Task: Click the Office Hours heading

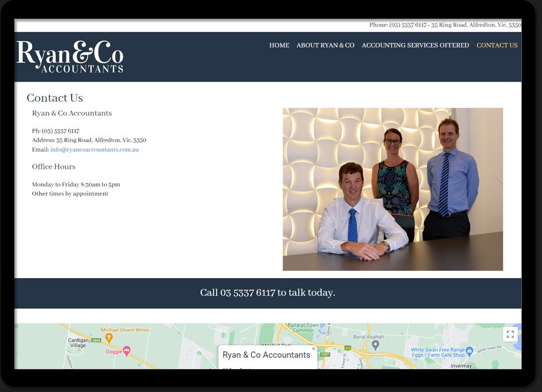Action: click(x=54, y=167)
